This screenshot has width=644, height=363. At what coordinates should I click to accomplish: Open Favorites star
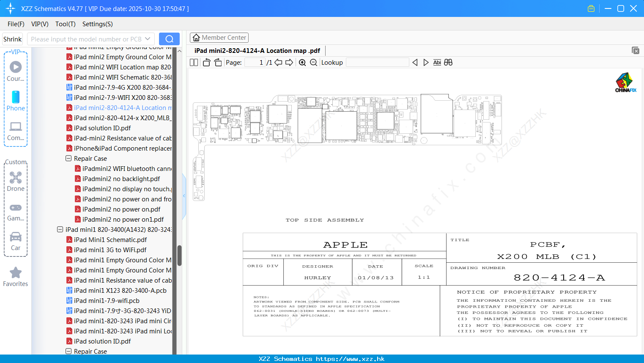pyautogui.click(x=16, y=277)
